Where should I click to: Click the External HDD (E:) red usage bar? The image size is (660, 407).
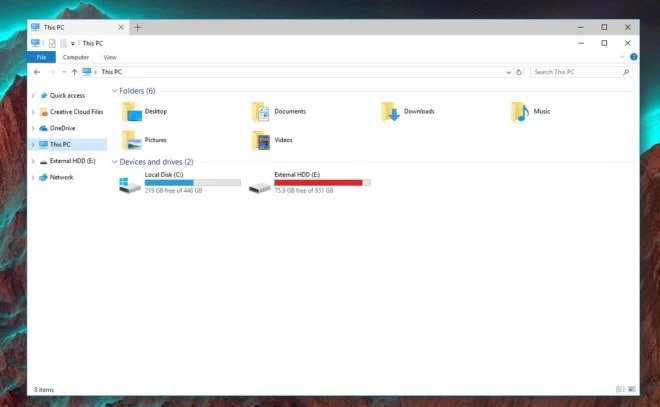(322, 183)
